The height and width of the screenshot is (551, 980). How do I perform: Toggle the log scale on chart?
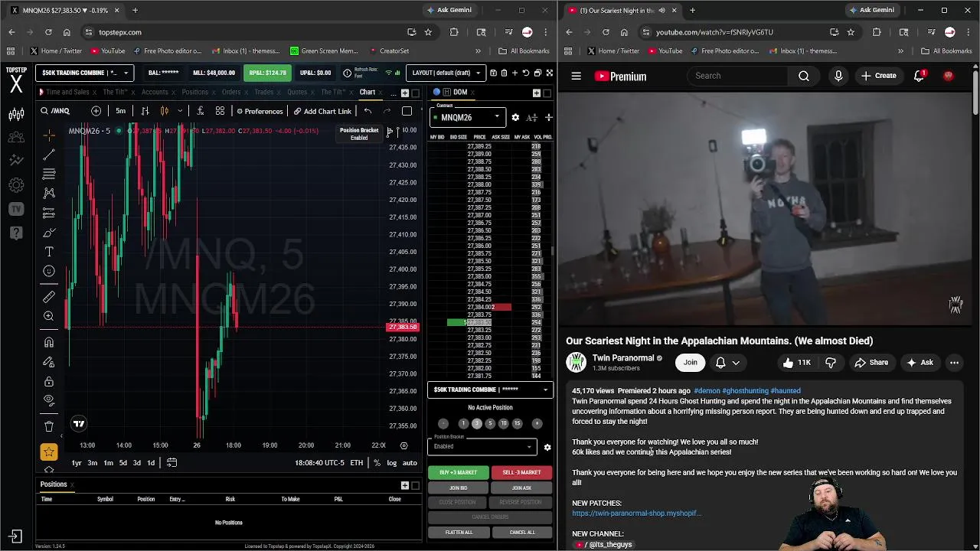click(x=392, y=462)
